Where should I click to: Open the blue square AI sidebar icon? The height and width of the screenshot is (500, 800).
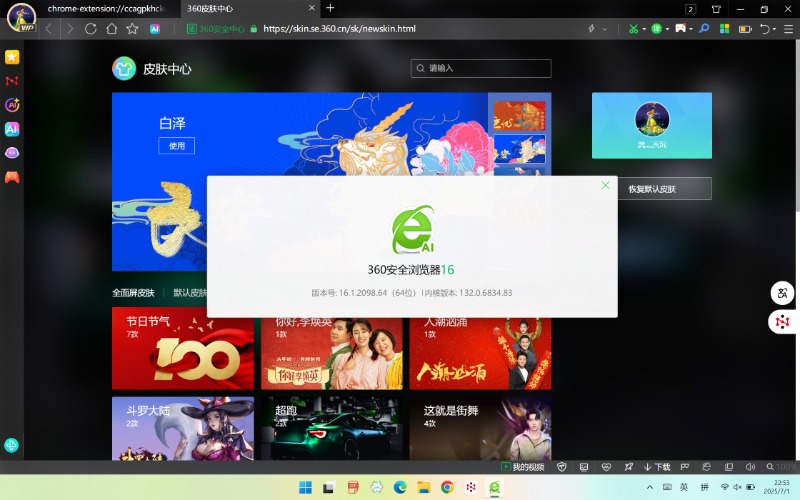pyautogui.click(x=12, y=129)
